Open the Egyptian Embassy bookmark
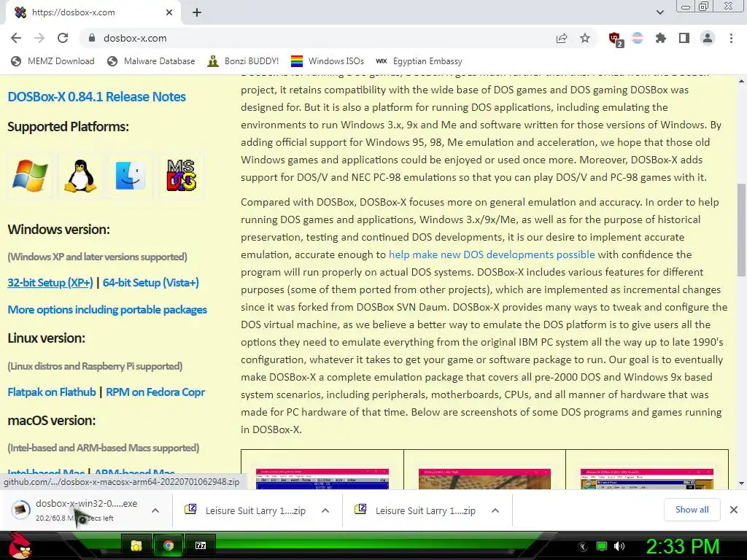Image resolution: width=747 pixels, height=560 pixels. tap(419, 61)
